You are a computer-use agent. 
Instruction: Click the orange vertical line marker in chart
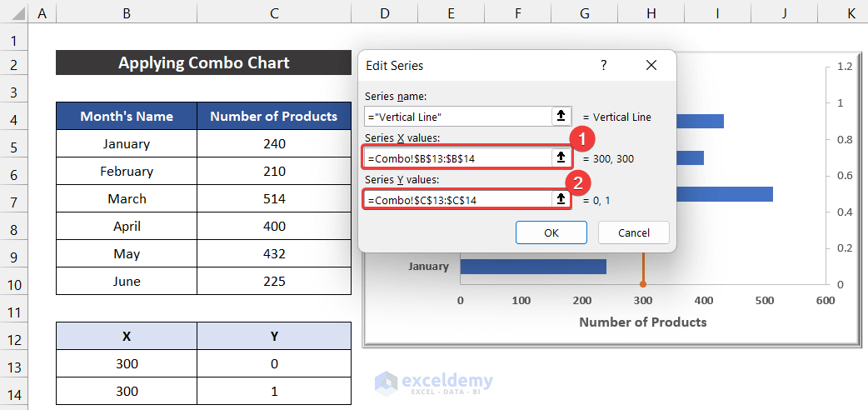pos(642,284)
